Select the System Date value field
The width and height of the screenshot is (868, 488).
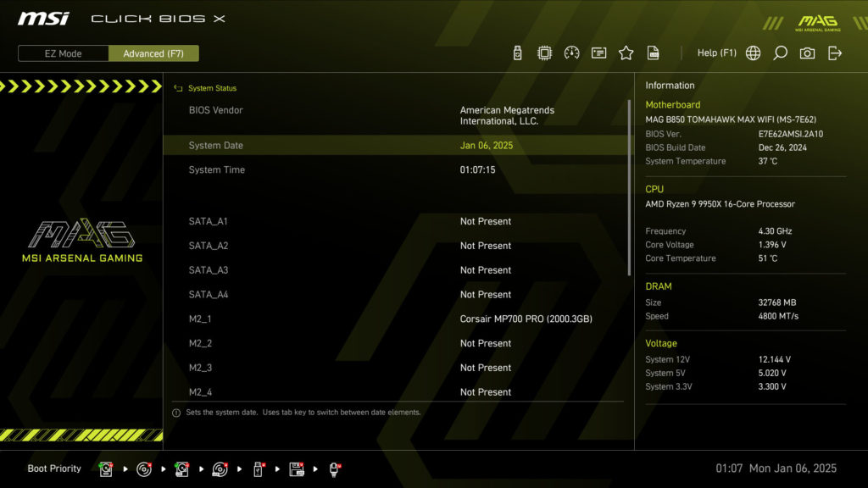click(486, 146)
